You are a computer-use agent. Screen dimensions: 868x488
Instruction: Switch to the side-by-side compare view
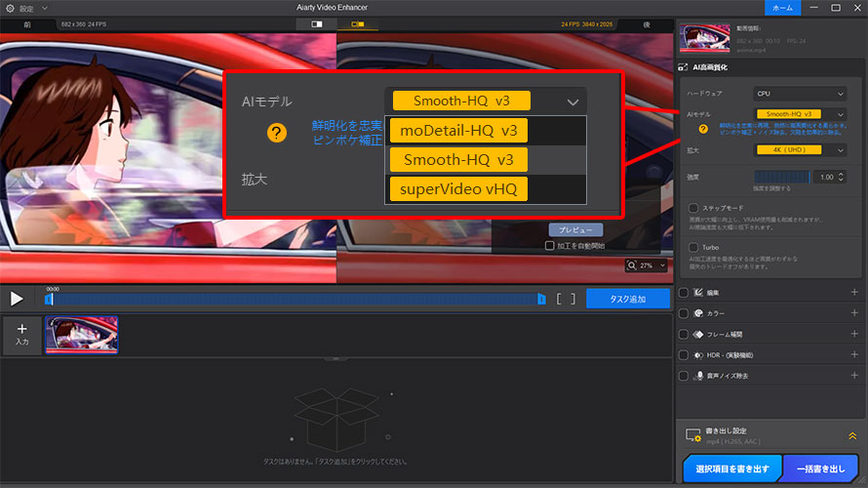(358, 24)
